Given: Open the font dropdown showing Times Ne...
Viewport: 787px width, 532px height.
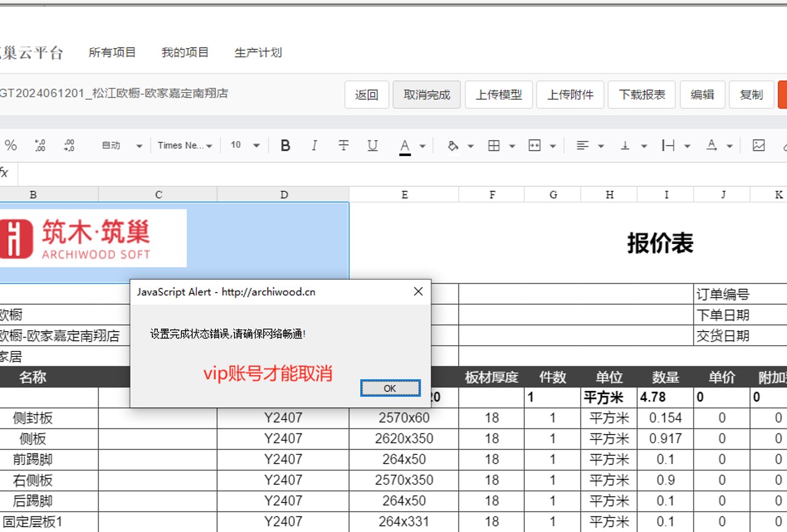Looking at the screenshot, I should coord(182,145).
